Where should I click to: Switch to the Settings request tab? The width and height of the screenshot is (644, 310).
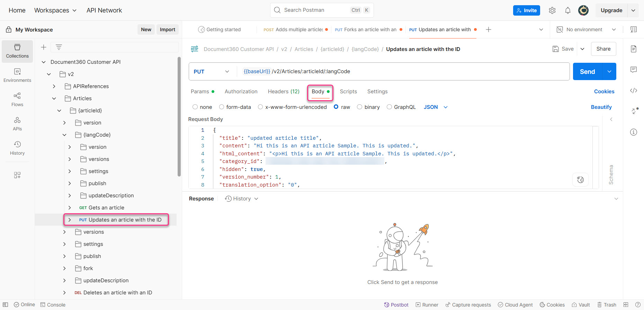(377, 92)
